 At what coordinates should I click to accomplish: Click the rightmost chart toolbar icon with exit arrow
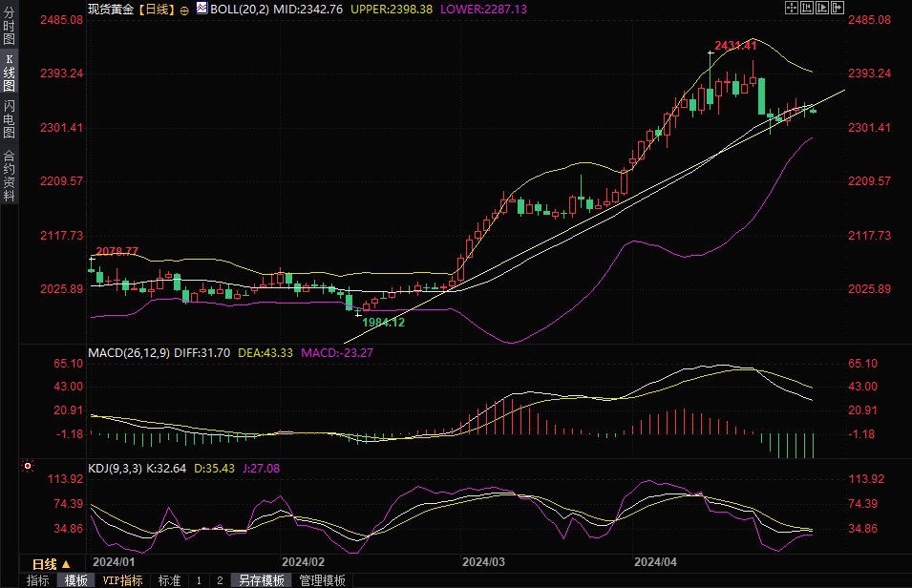(x=839, y=8)
